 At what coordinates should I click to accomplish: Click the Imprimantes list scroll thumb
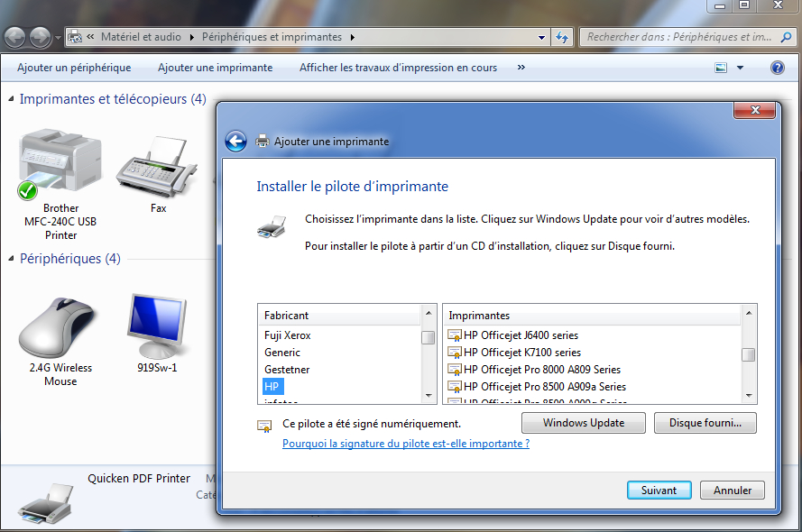(748, 354)
